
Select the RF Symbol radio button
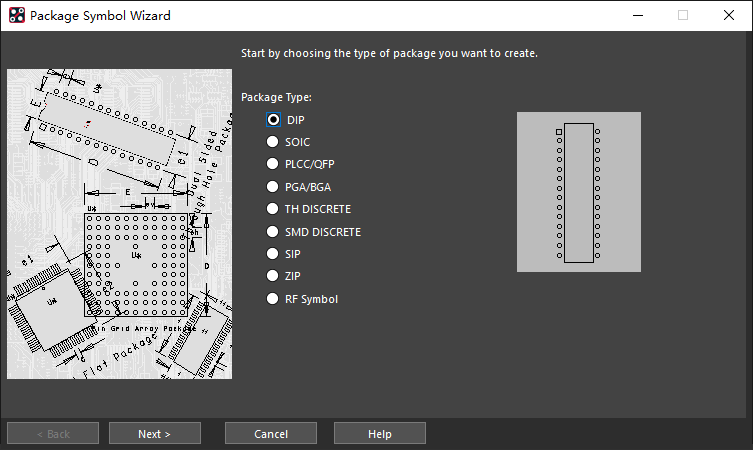273,299
